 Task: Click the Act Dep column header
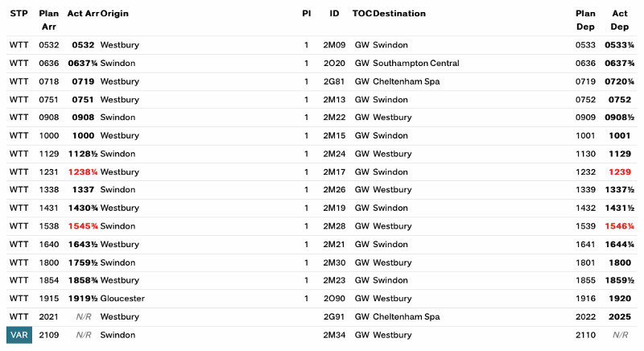[x=620, y=20]
